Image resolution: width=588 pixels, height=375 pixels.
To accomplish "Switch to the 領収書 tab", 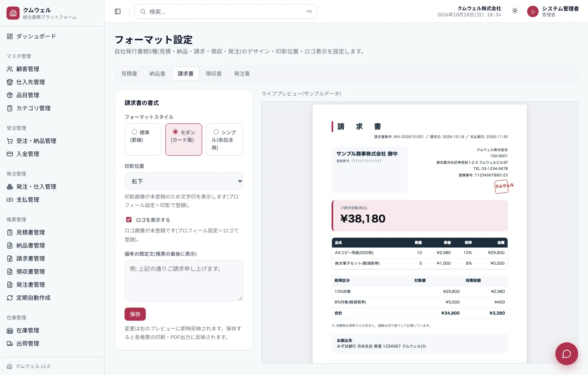I will tap(214, 74).
